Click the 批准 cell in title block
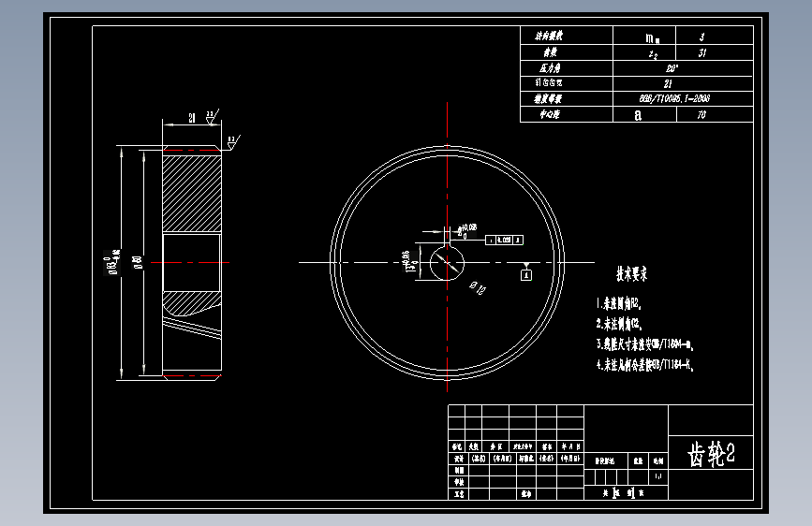812x526 pixels. coord(526,494)
